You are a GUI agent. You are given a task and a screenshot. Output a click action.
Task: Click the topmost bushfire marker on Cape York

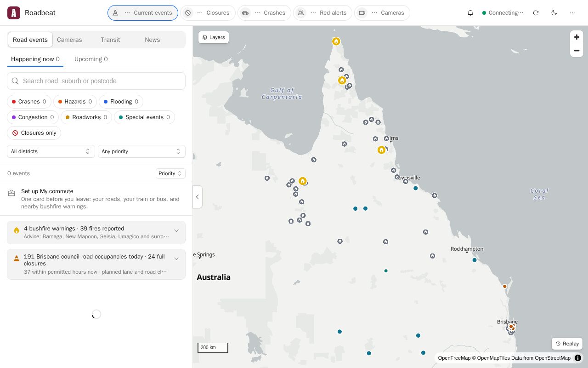point(336,41)
